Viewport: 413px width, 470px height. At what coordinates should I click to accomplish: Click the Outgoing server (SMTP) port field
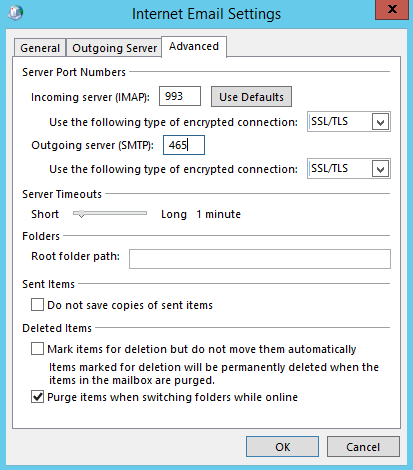pos(184,145)
